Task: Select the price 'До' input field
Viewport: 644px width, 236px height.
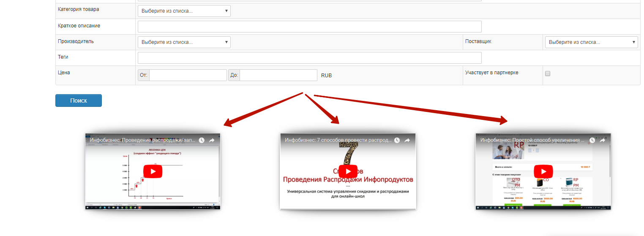Action: (278, 75)
